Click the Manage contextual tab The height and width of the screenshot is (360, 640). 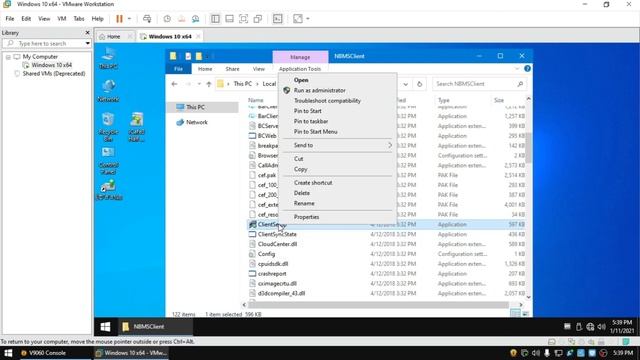click(x=300, y=57)
